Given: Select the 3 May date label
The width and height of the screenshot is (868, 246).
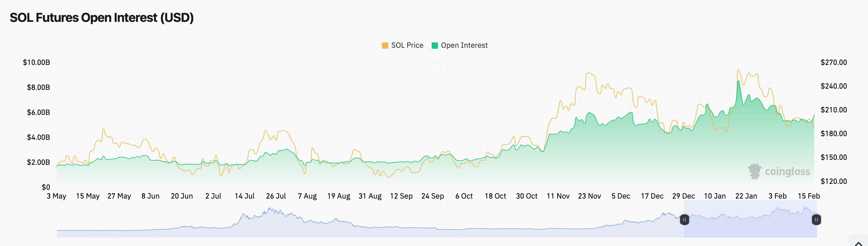Looking at the screenshot, I should point(57,196).
